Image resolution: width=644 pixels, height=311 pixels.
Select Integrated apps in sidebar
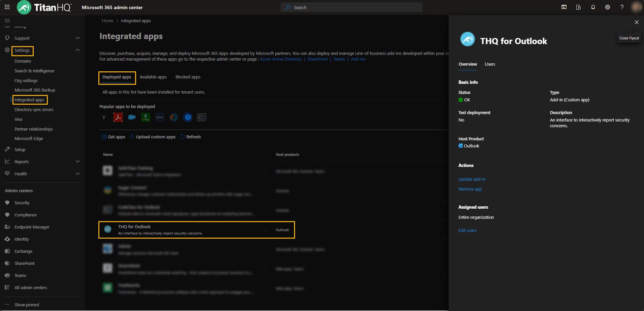pos(29,100)
